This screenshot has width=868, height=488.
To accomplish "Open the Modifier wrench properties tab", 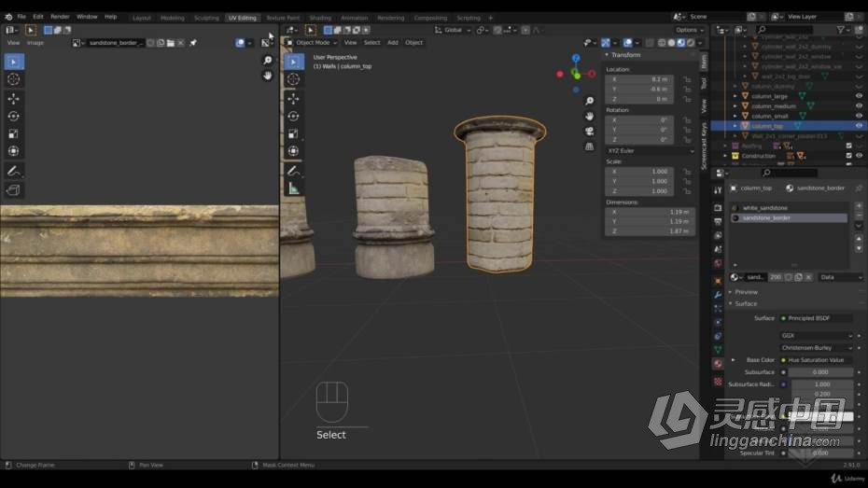I will (x=718, y=294).
